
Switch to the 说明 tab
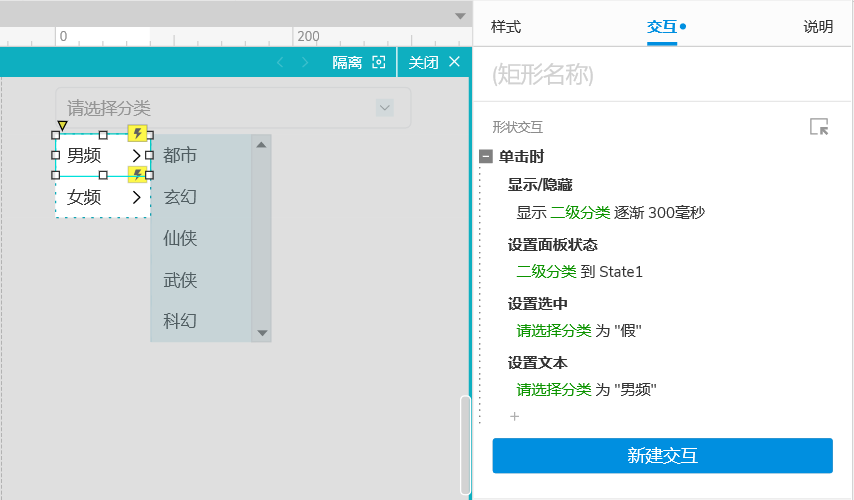818,27
